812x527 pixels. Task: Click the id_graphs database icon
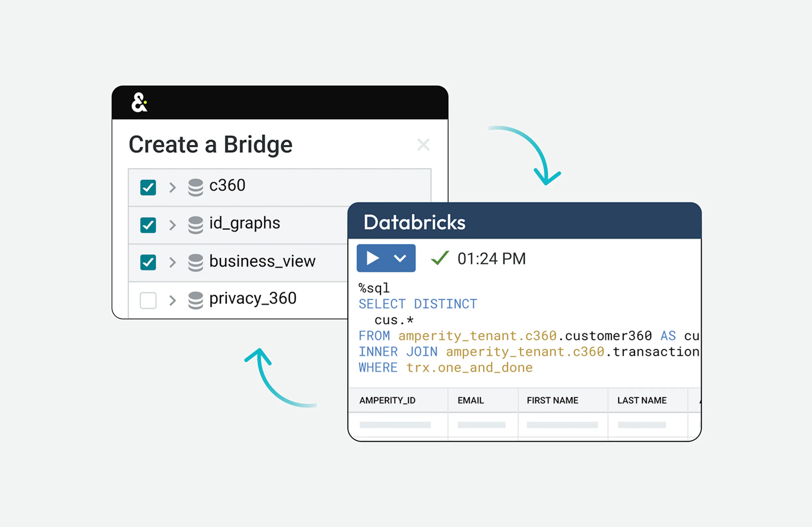pos(195,225)
